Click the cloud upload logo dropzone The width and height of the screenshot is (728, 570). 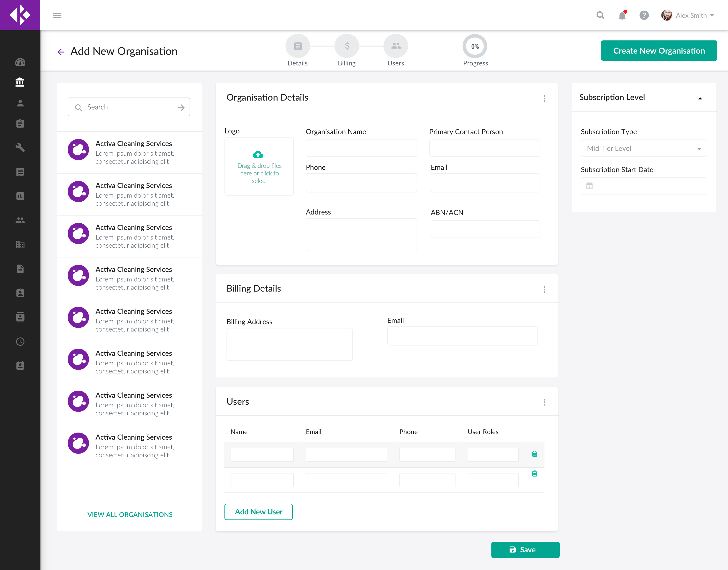tap(259, 167)
